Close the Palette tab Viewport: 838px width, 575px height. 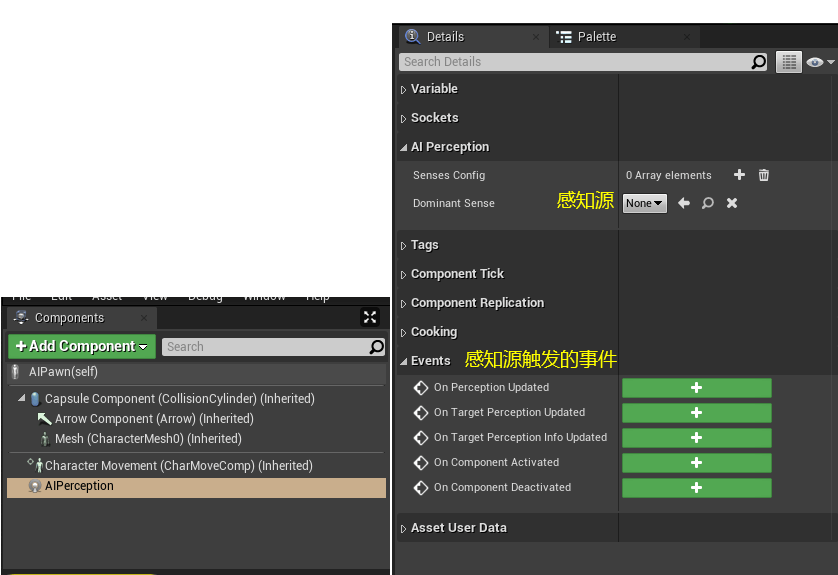(x=687, y=37)
